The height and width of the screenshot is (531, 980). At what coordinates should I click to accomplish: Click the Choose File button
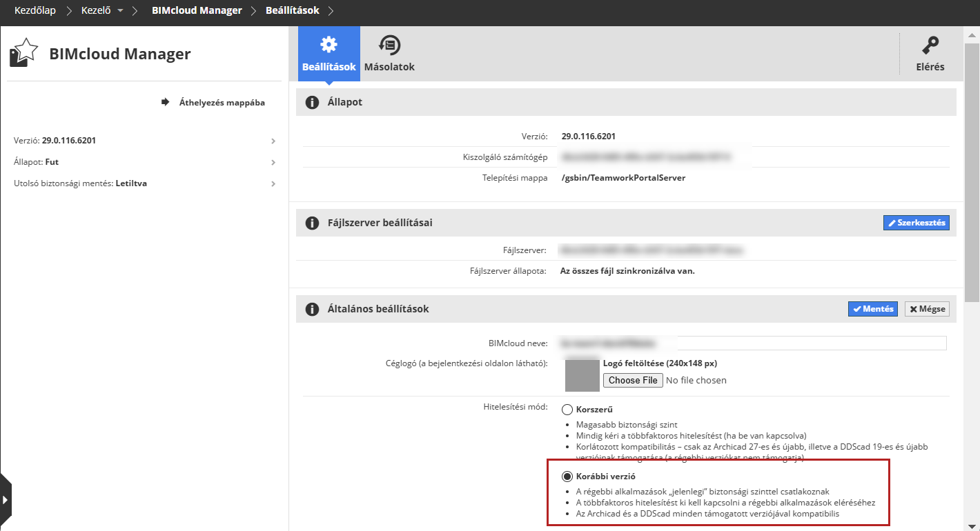pos(633,380)
